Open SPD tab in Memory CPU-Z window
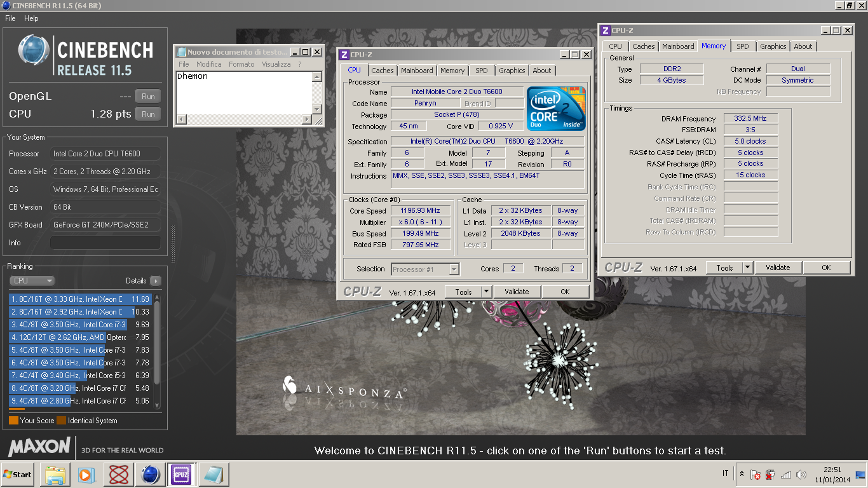This screenshot has width=868, height=488. (743, 46)
